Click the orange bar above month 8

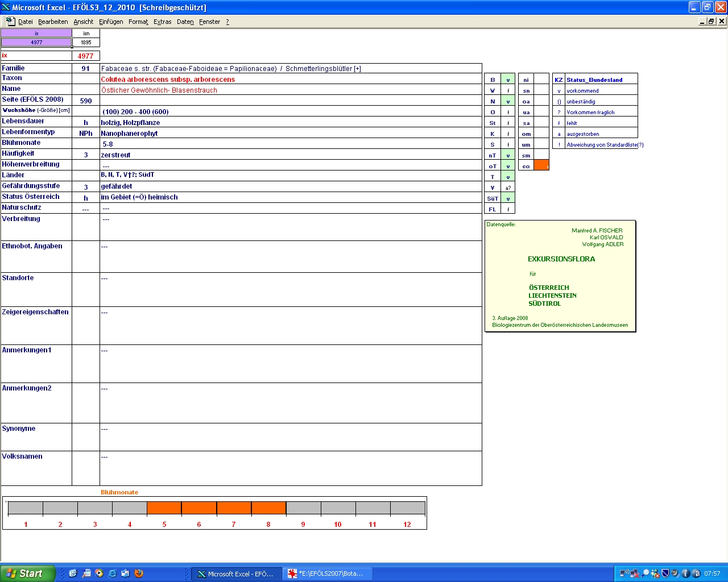268,508
